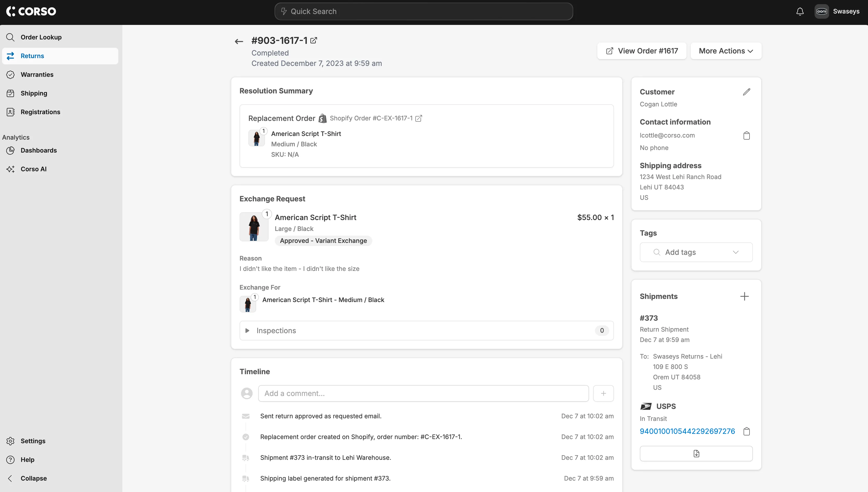Select Warranties in the left sidebar

tap(37, 74)
